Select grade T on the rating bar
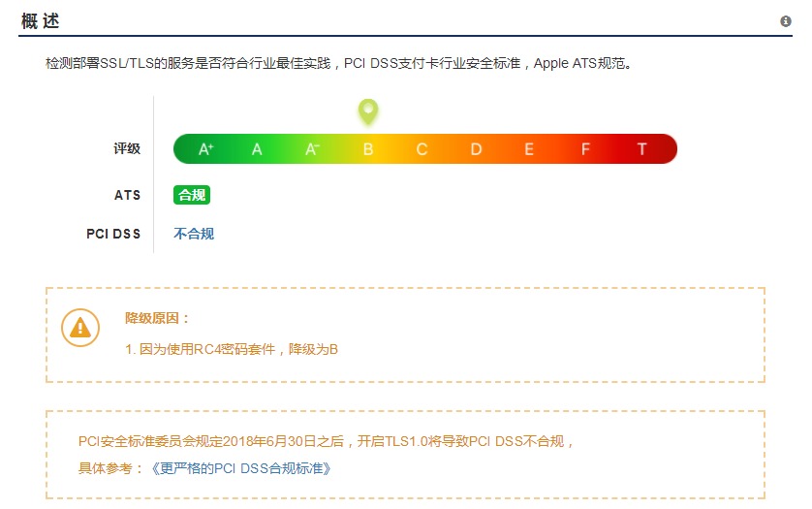Image resolution: width=812 pixels, height=509 pixels. coord(641,149)
